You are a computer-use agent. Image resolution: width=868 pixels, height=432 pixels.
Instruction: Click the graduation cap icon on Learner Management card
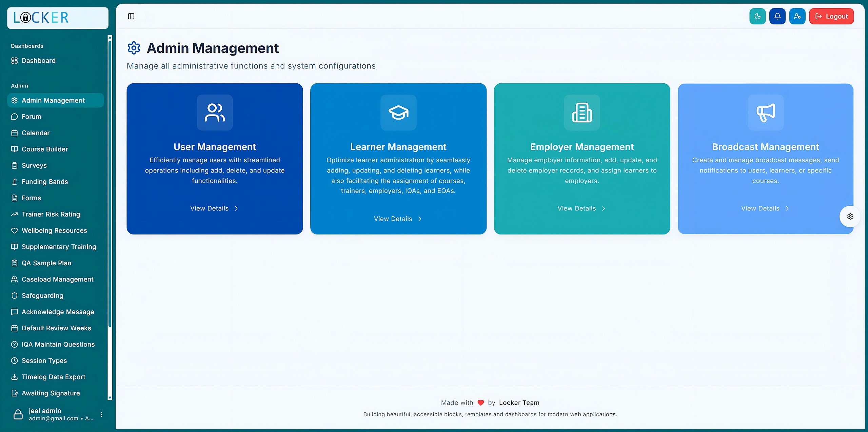(x=398, y=112)
